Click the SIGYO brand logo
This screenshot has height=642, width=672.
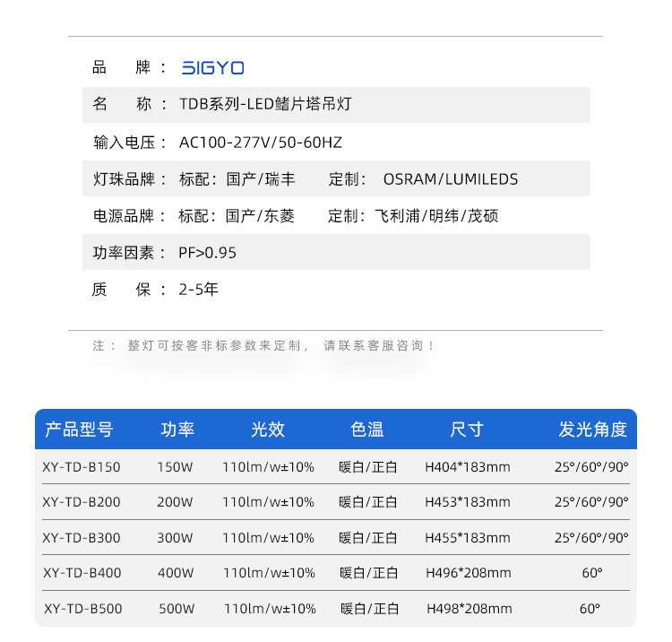pos(212,68)
